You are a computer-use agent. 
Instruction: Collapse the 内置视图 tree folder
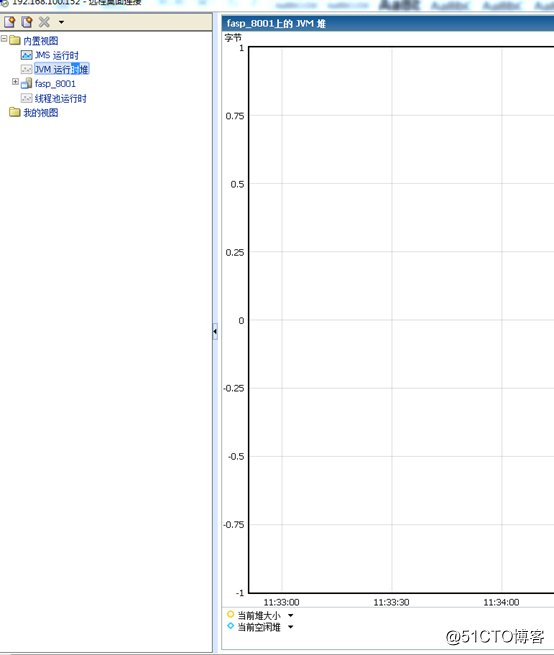(4, 39)
